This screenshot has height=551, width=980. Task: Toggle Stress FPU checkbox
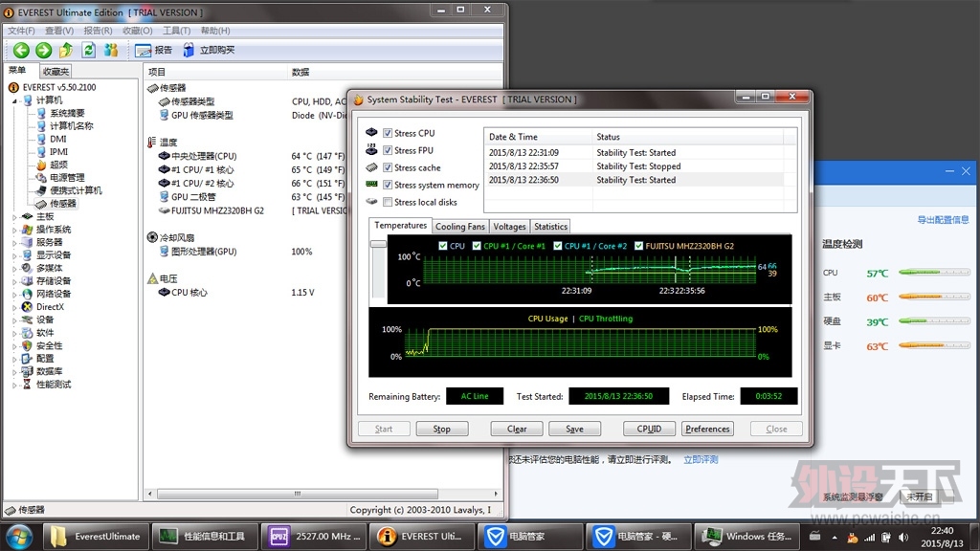coord(388,150)
